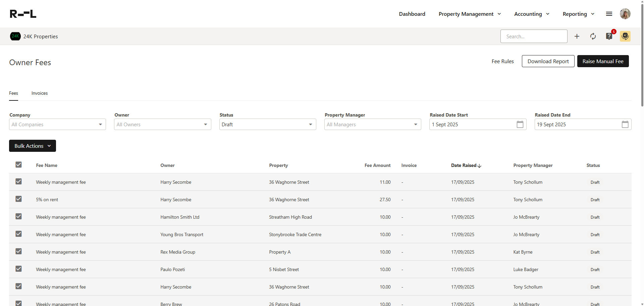Open the Bulk Actions dropdown
Screen dimensions: 644x306
(33, 146)
